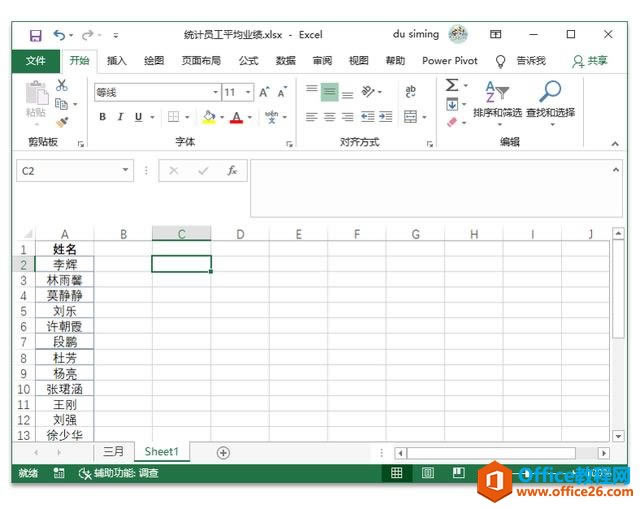Open the Clear eraser tool
Image resolution: width=640 pixels, height=509 pixels.
452,122
